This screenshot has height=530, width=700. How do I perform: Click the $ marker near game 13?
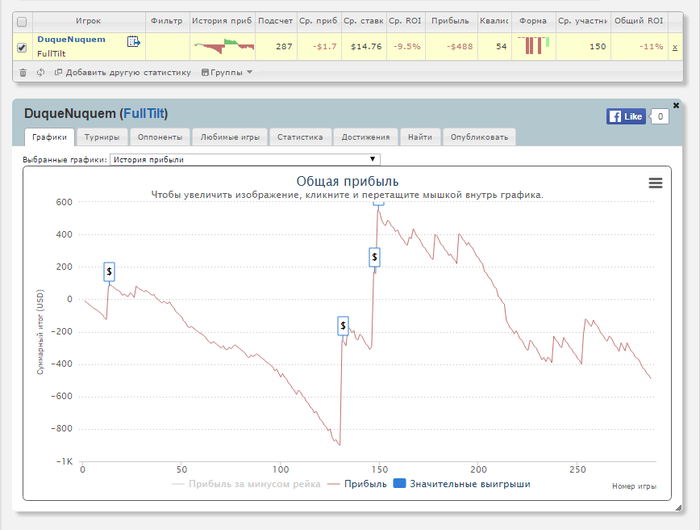(x=109, y=271)
